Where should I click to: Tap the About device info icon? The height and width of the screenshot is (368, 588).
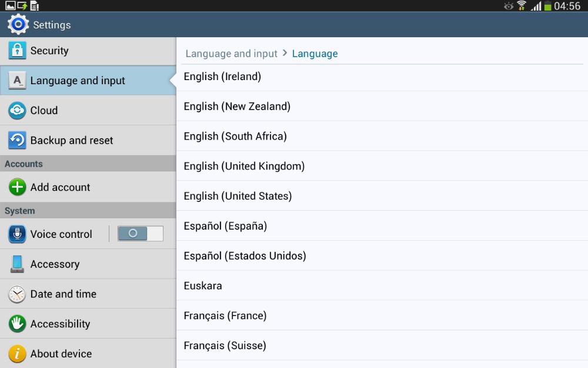pyautogui.click(x=17, y=353)
